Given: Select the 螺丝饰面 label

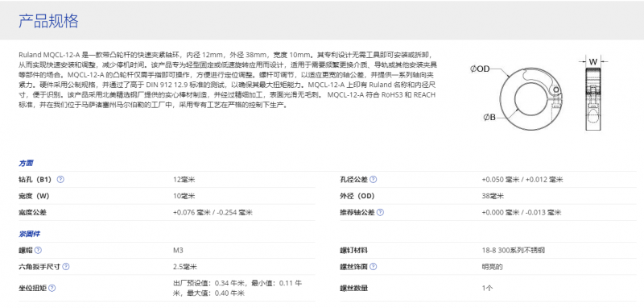Looking at the screenshot, I should point(353,266).
